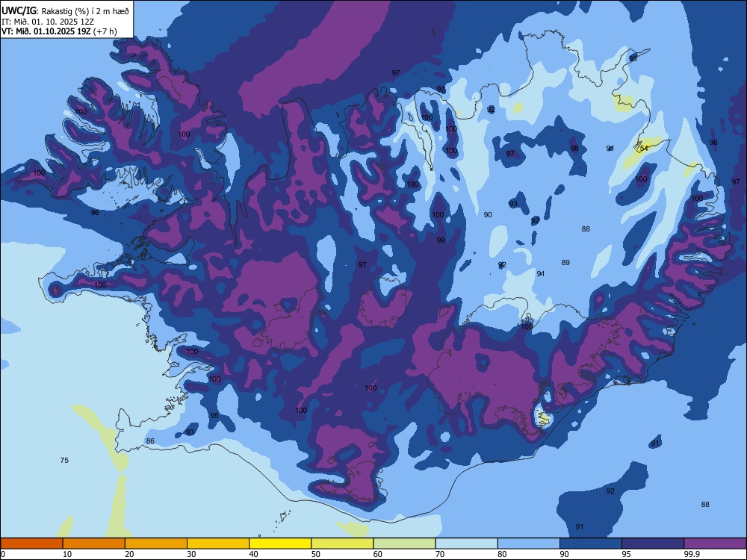Select the dark navy 95–99.9 legend swatch
Screen dimensions: 747x560
point(653,544)
